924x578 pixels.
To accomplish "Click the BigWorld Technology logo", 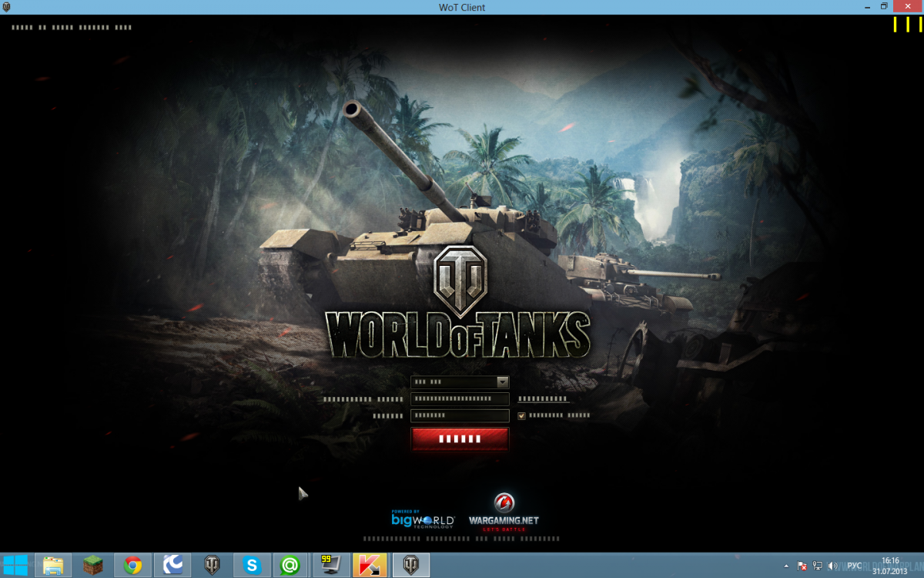I will click(422, 519).
